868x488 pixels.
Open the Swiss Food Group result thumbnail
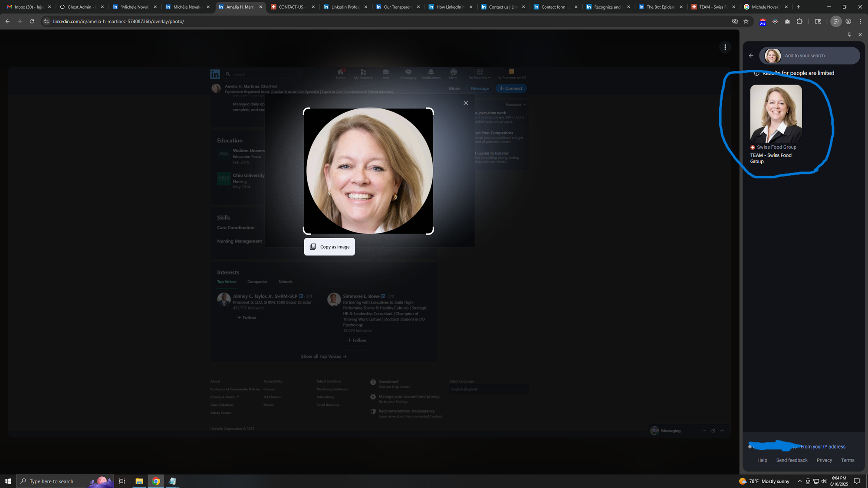776,114
